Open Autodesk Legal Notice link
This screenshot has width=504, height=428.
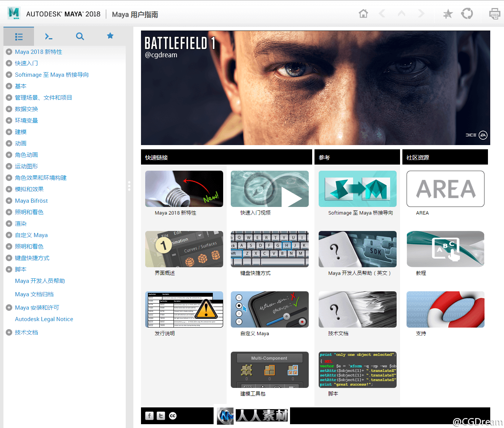[44, 319]
